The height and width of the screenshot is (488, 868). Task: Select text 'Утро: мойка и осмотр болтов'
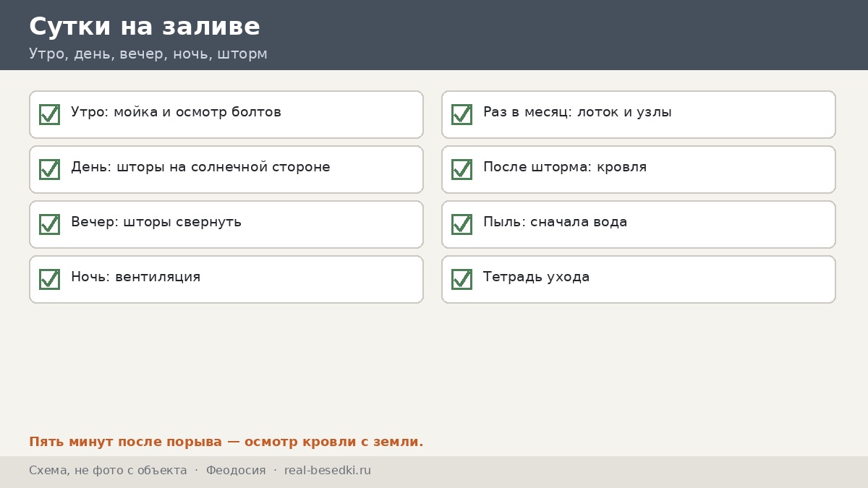(x=176, y=112)
